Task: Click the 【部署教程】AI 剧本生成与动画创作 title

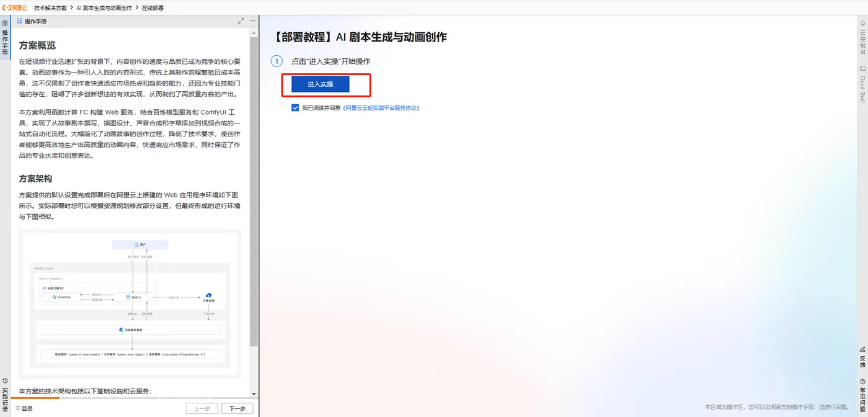Action: click(360, 37)
